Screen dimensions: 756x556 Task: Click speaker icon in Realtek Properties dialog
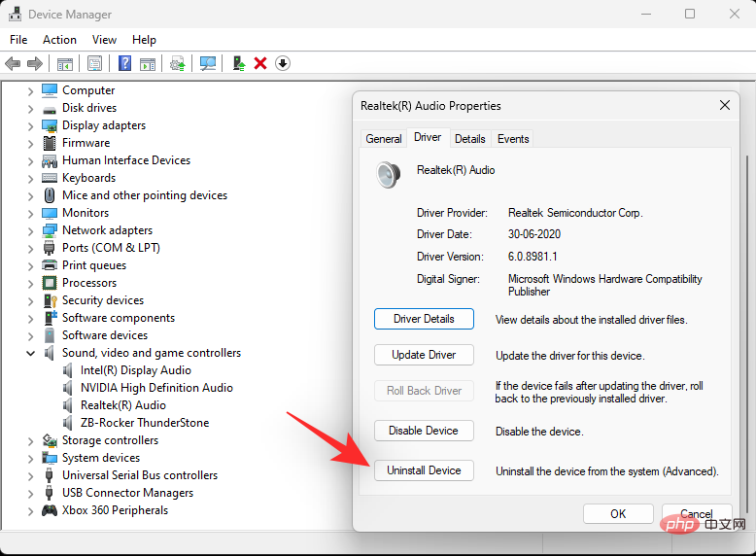point(389,175)
